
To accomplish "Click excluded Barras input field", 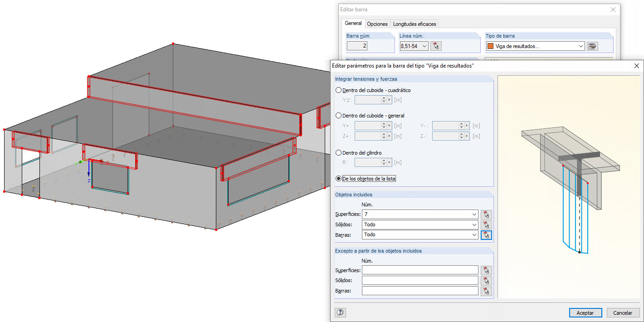I will click(x=420, y=291).
